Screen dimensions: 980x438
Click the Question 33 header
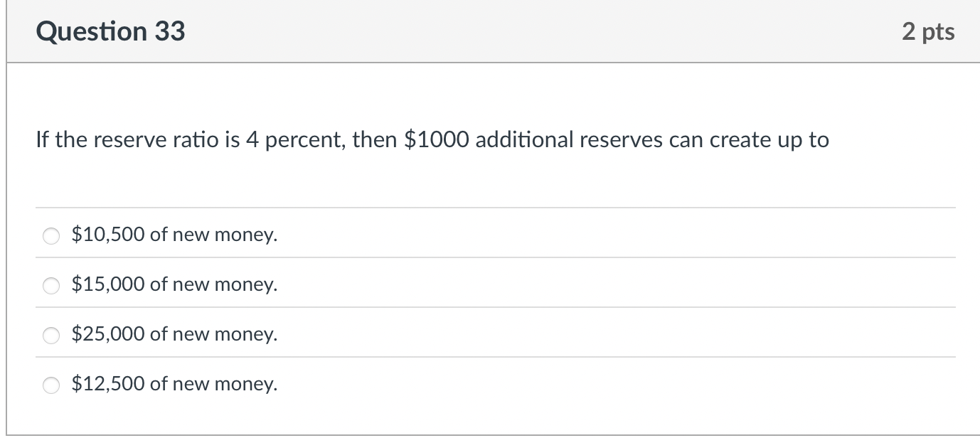tap(112, 31)
